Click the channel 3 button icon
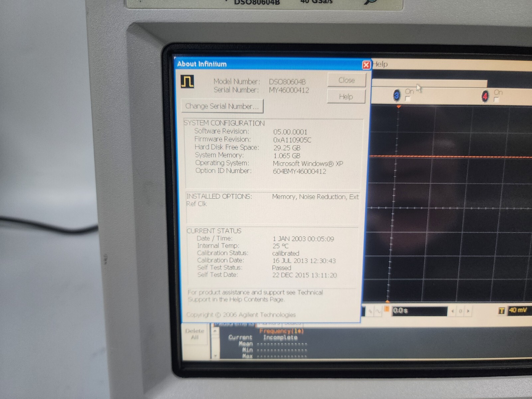Image resolution: width=532 pixels, height=399 pixels. [x=396, y=95]
